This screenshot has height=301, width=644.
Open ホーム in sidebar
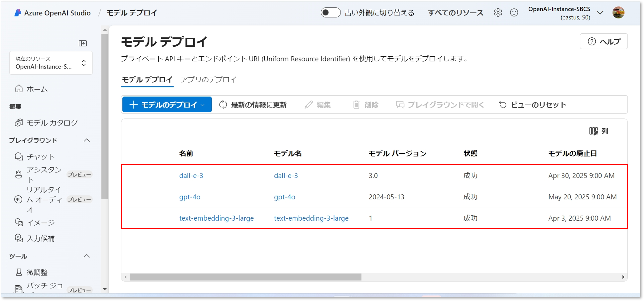(37, 89)
